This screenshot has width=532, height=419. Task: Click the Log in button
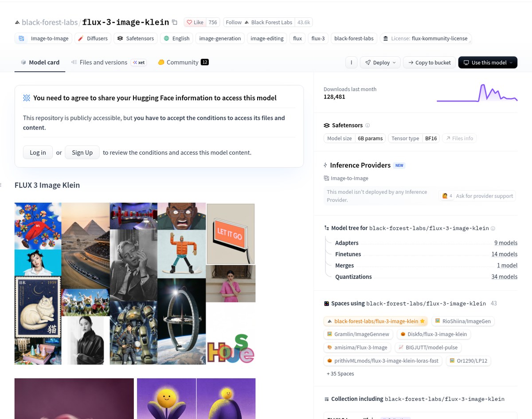[38, 153]
